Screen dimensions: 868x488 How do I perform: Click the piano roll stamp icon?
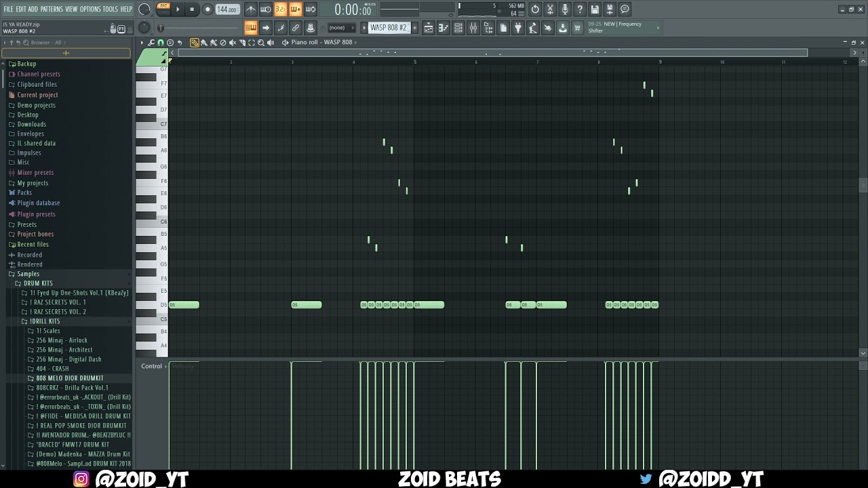point(170,43)
